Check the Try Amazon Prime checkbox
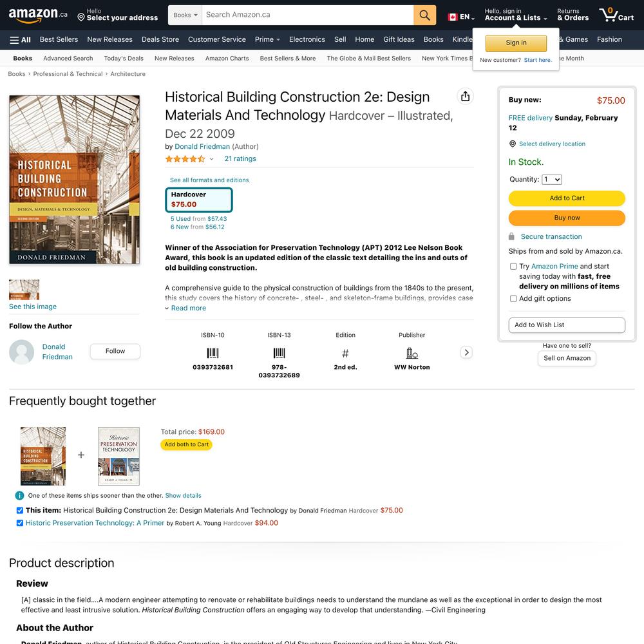Screen dimensions: 644x644 513,267
